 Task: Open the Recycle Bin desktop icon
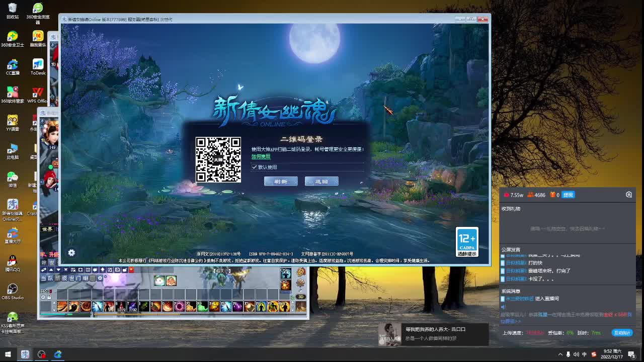13,11
